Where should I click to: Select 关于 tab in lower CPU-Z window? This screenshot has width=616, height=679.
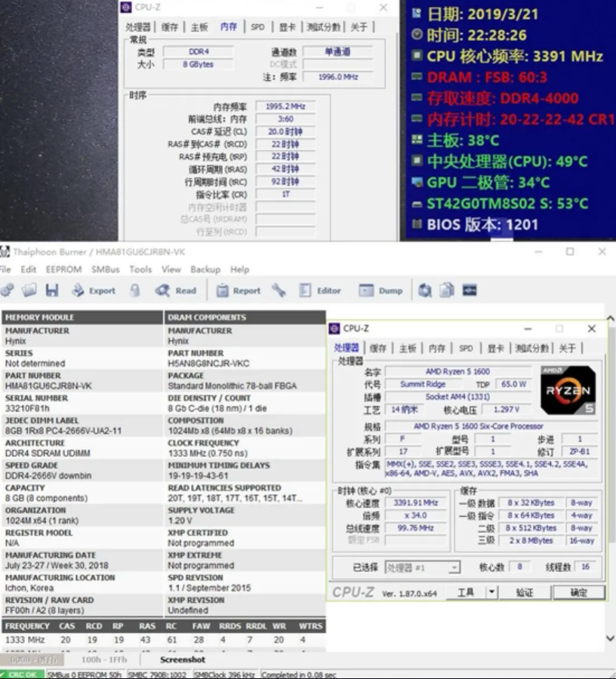[567, 348]
